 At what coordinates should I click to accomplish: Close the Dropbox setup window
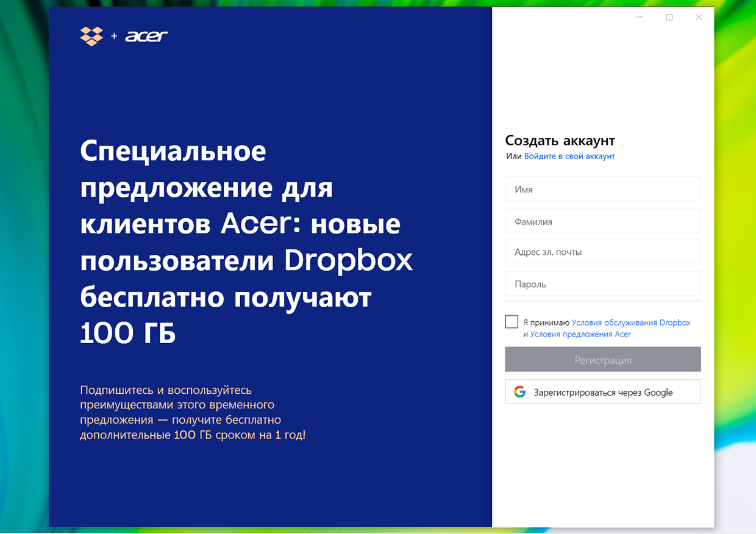[699, 18]
